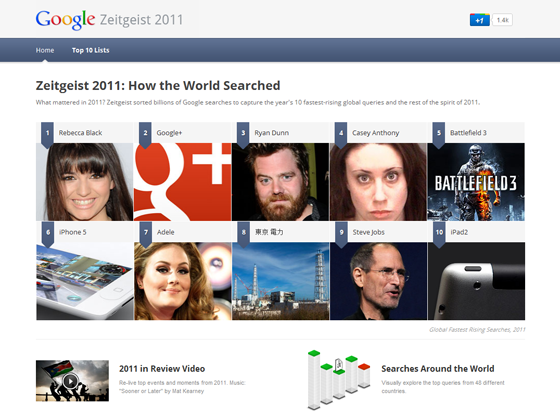Switch to the Top 10 Lists tab
560x418 pixels.
[x=90, y=50]
